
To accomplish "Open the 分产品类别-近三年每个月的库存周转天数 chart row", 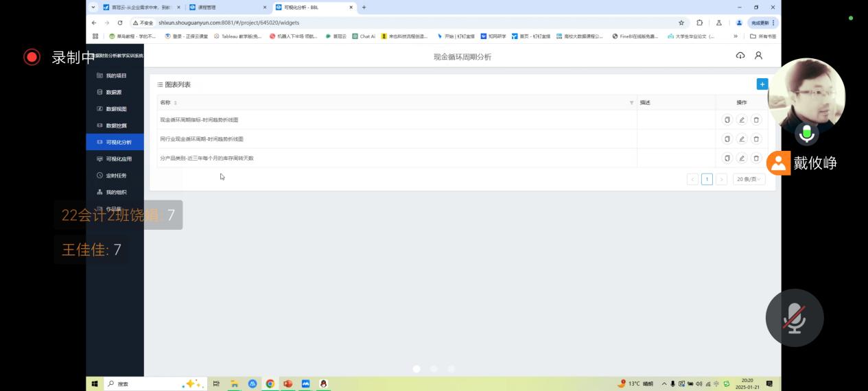I will coord(207,158).
